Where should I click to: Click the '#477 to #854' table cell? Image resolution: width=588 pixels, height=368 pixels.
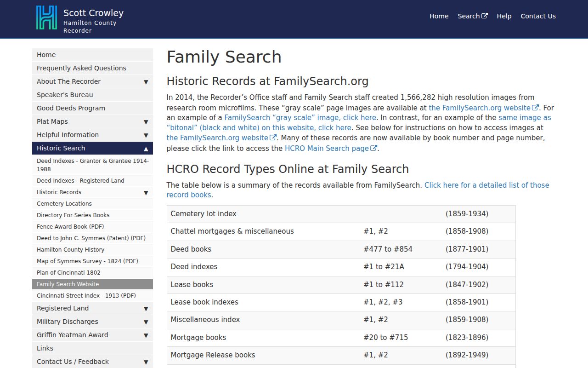401,249
